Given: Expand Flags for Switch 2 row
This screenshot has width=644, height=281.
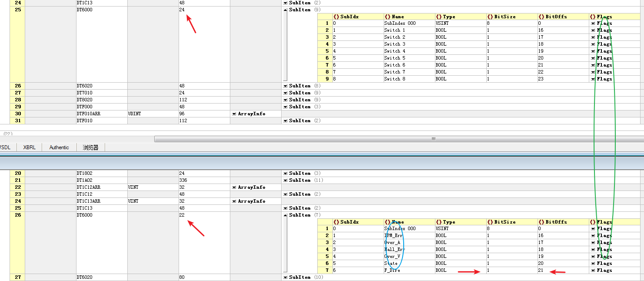Looking at the screenshot, I should tap(593, 37).
